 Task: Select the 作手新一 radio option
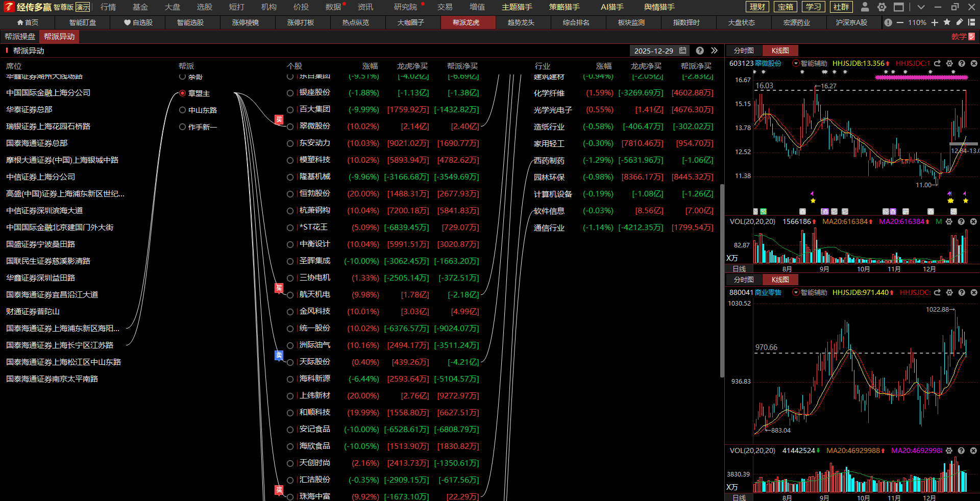(x=182, y=127)
